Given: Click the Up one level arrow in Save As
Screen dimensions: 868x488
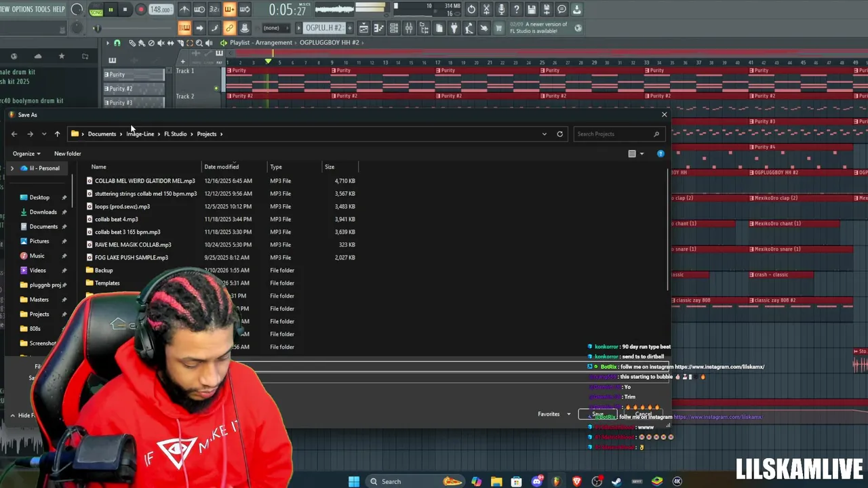Looking at the screenshot, I should coord(57,134).
